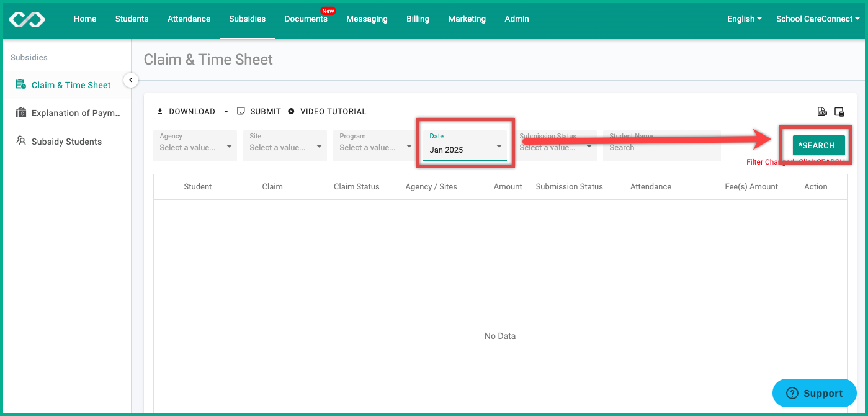Image resolution: width=868 pixels, height=416 pixels.
Task: Click the Agency / Sites column header
Action: [431, 186]
